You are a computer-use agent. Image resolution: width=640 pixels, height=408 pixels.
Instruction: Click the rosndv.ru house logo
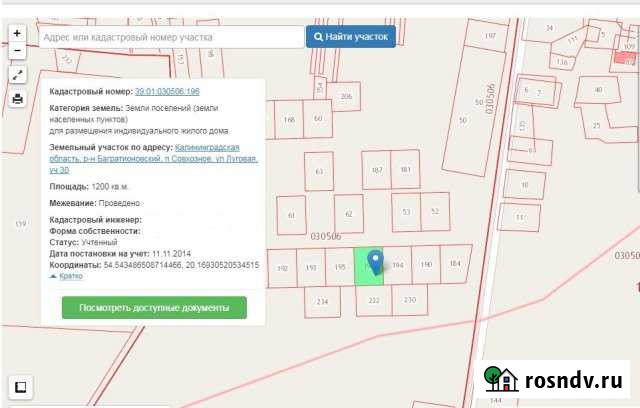click(500, 379)
